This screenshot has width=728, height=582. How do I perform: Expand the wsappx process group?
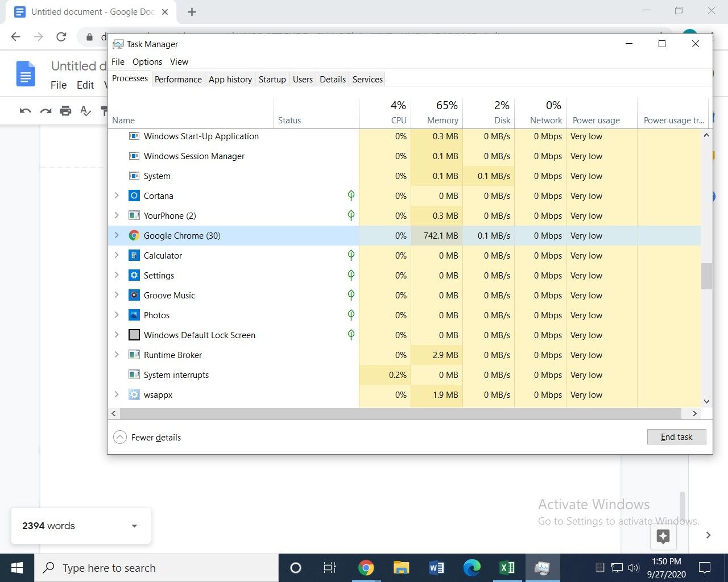[x=117, y=394]
